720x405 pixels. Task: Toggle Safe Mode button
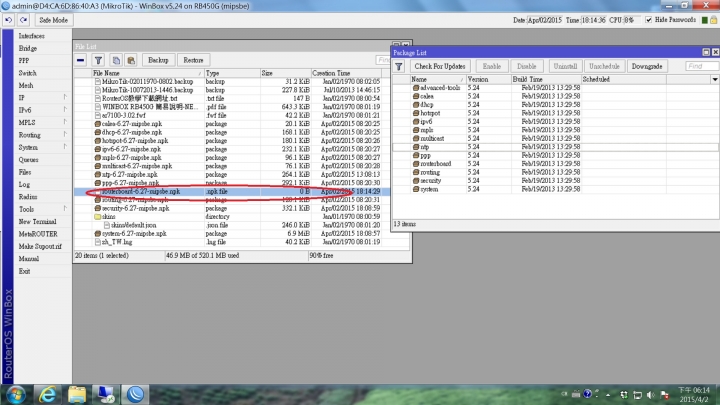click(x=53, y=20)
